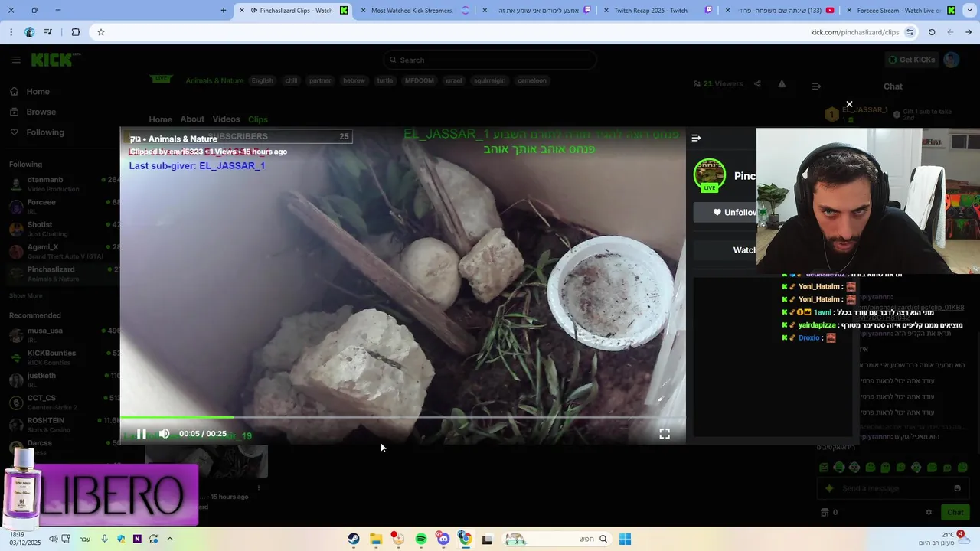Open the emoji picker in chat input
Screen dimensions: 980x551
pos(957,488)
